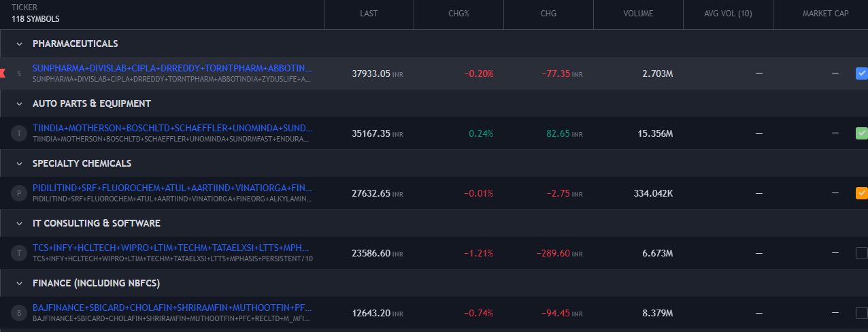Click the change percent −0.74%
The image size is (868, 332).
tap(479, 313)
